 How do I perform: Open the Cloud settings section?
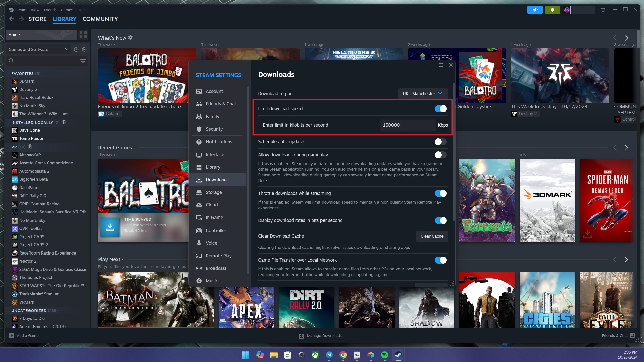[x=218, y=205]
